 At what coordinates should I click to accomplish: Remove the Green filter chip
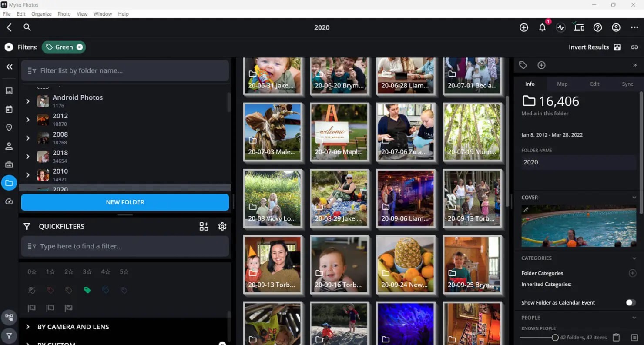tap(79, 47)
